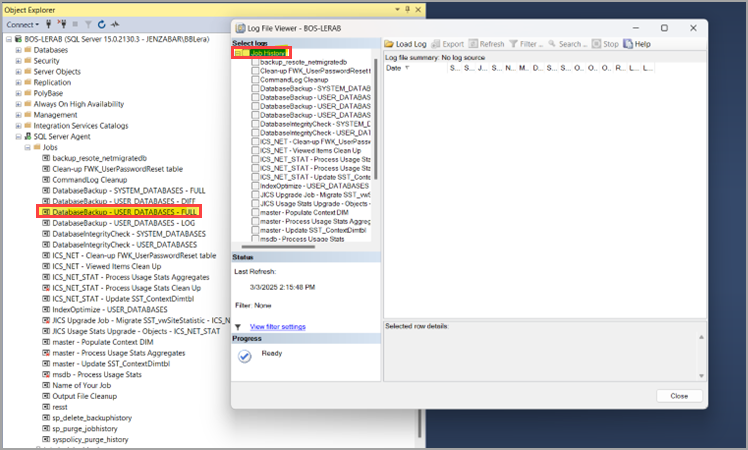The width and height of the screenshot is (748, 450).
Task: Sort by the Date column header
Action: pos(394,68)
